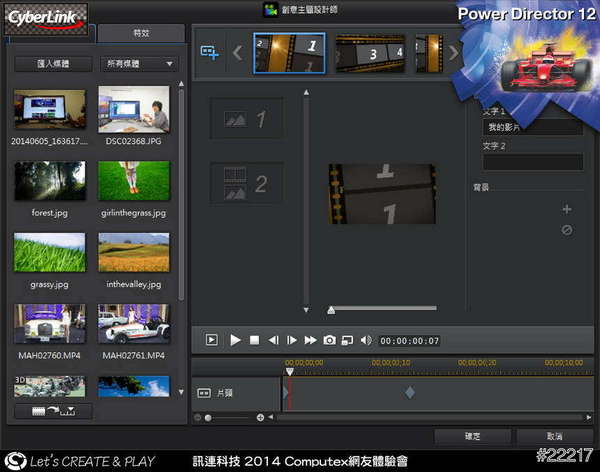The image size is (600, 472).
Task: Click the timeline zoom slider handle
Action: pos(206,416)
